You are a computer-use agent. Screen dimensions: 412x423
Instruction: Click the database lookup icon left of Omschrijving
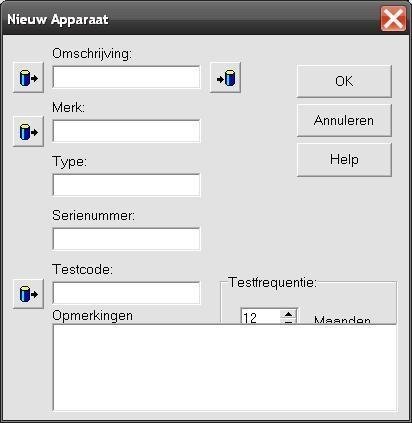point(28,78)
